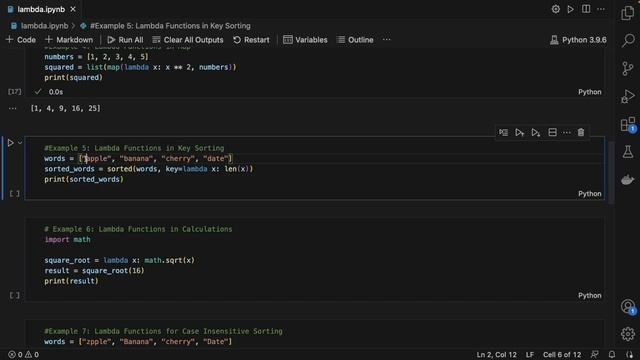Select the lambda.ipynb tab
This screenshot has height=360, width=640.
click(41, 9)
